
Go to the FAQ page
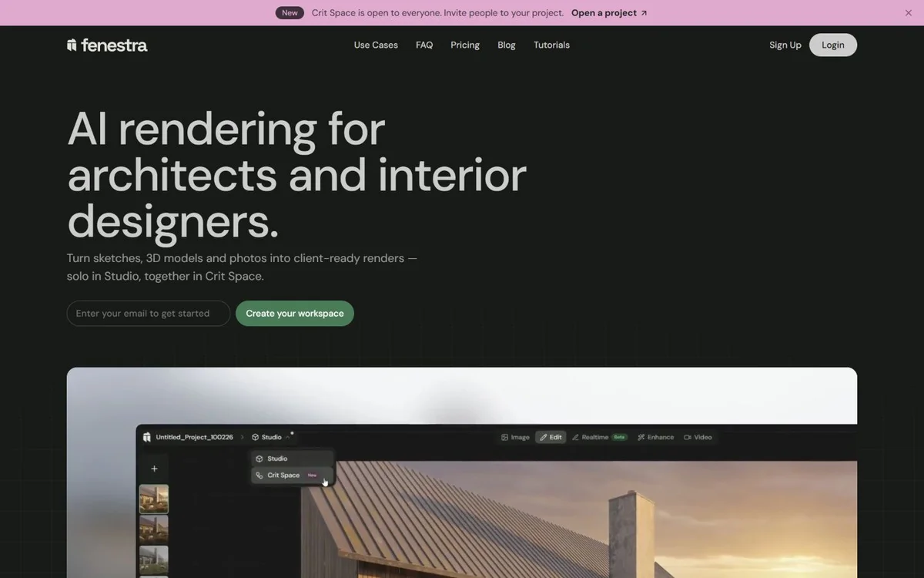(424, 45)
